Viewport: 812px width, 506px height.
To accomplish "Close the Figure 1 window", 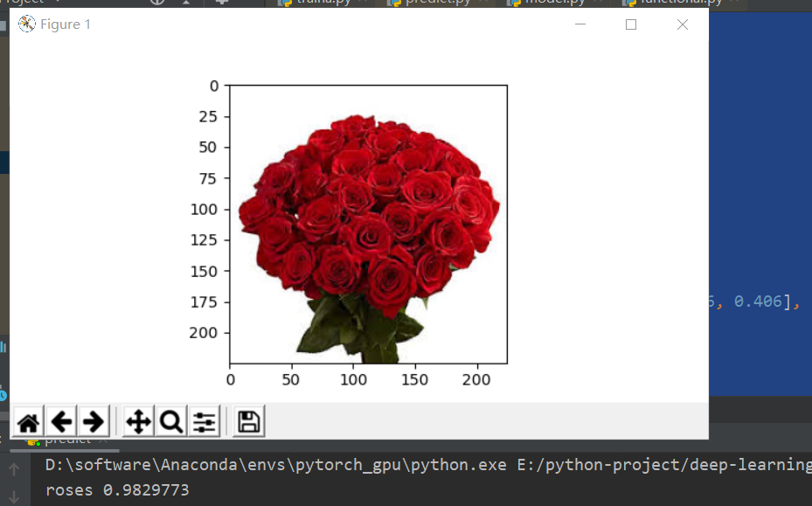I will click(682, 24).
